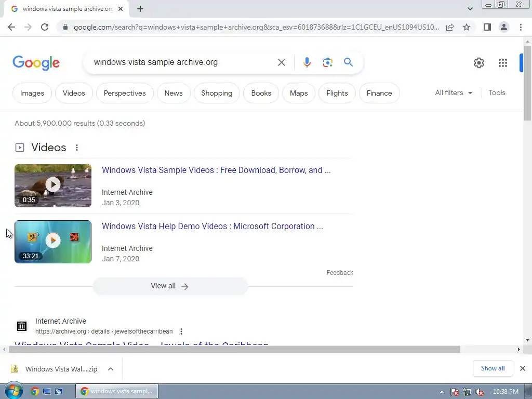Send Feedback on video results
The width and height of the screenshot is (532, 399).
click(x=340, y=273)
